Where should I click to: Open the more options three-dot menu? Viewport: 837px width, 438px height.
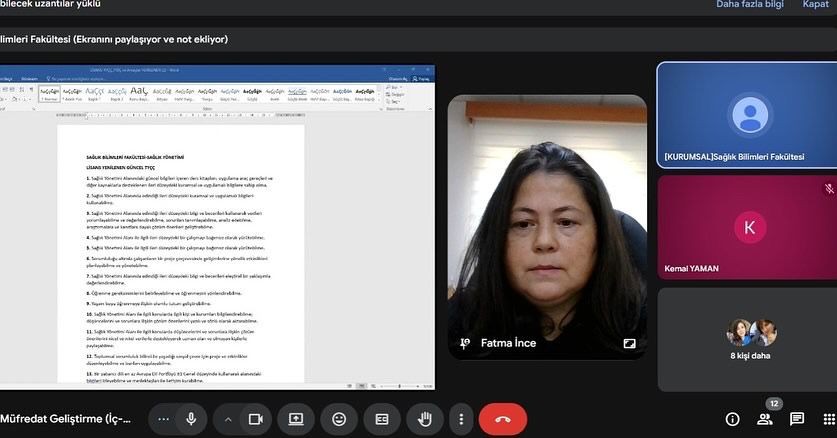click(461, 419)
